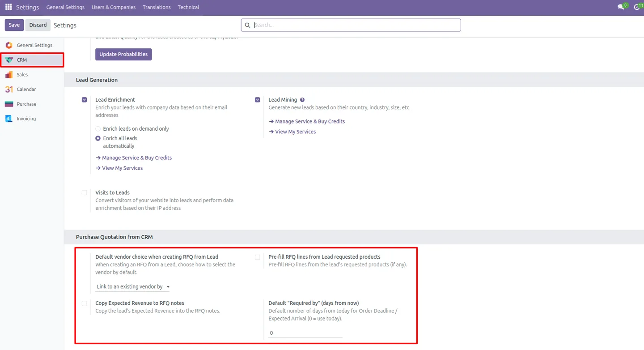Open Lead Mining Manage Service & Buy Credits
The image size is (644, 350).
coord(307,122)
